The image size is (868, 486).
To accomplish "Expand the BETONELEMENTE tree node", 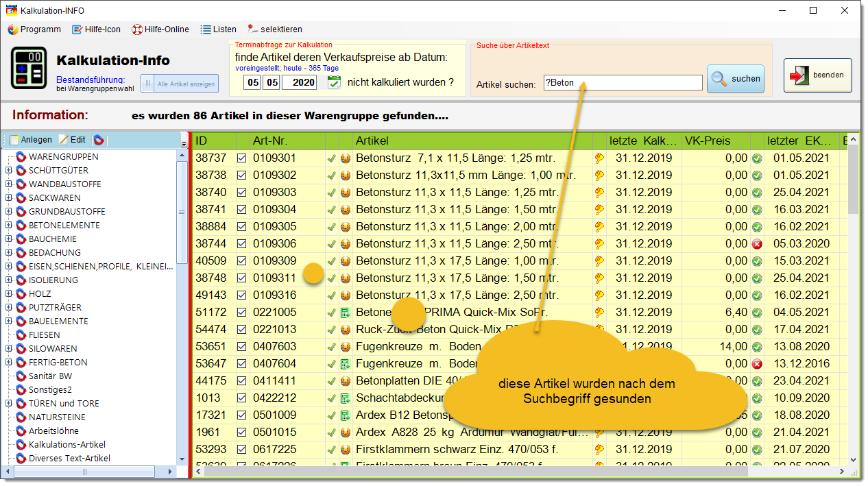I will [x=9, y=226].
